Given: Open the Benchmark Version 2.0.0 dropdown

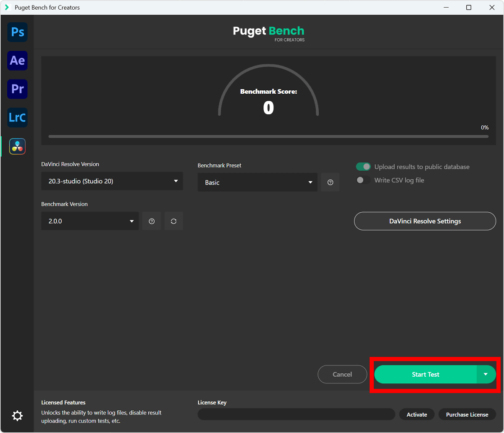Looking at the screenshot, I should [89, 221].
